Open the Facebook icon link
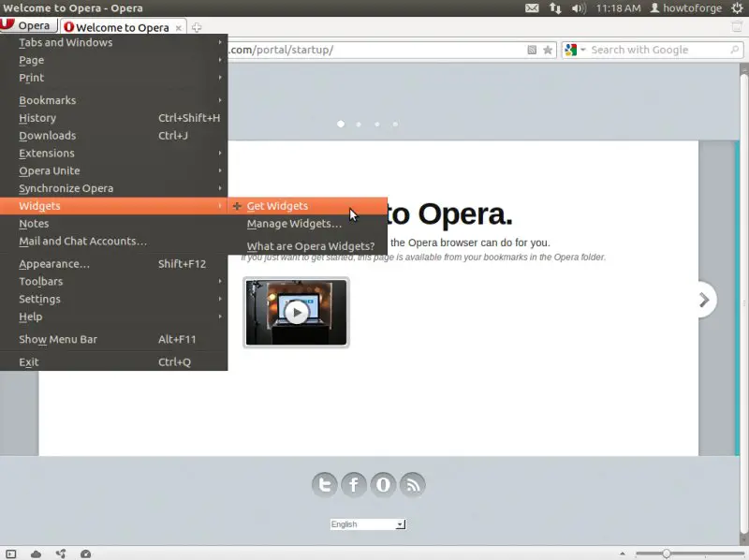The width and height of the screenshot is (749, 560). [x=354, y=485]
